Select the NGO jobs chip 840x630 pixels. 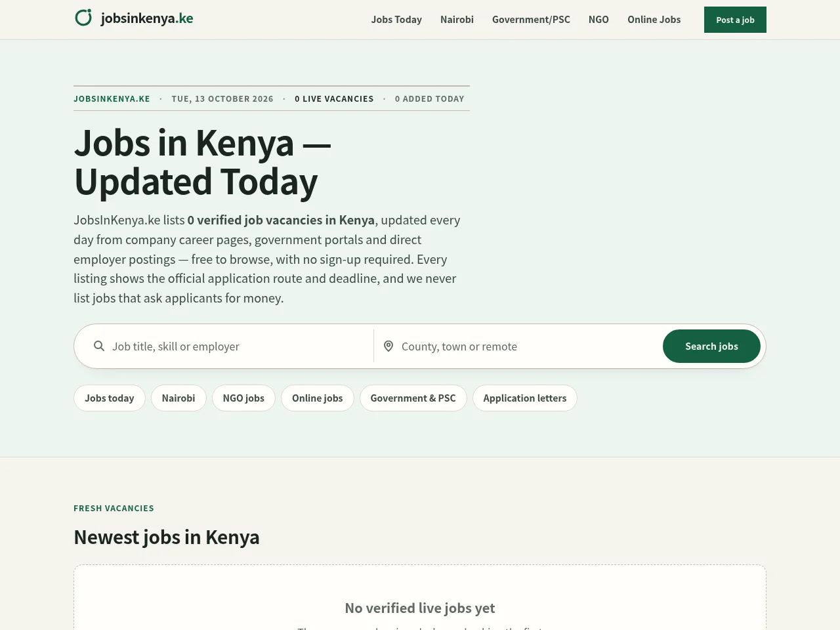click(243, 398)
